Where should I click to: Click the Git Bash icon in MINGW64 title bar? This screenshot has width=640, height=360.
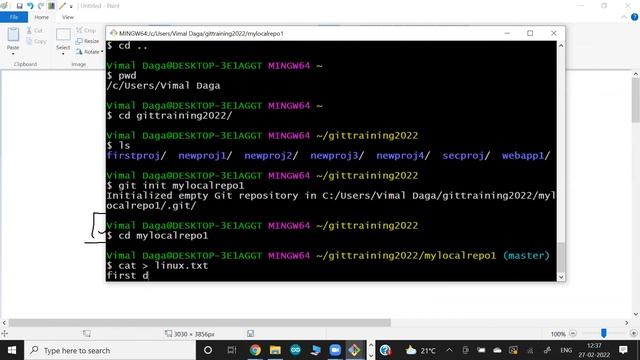point(113,33)
